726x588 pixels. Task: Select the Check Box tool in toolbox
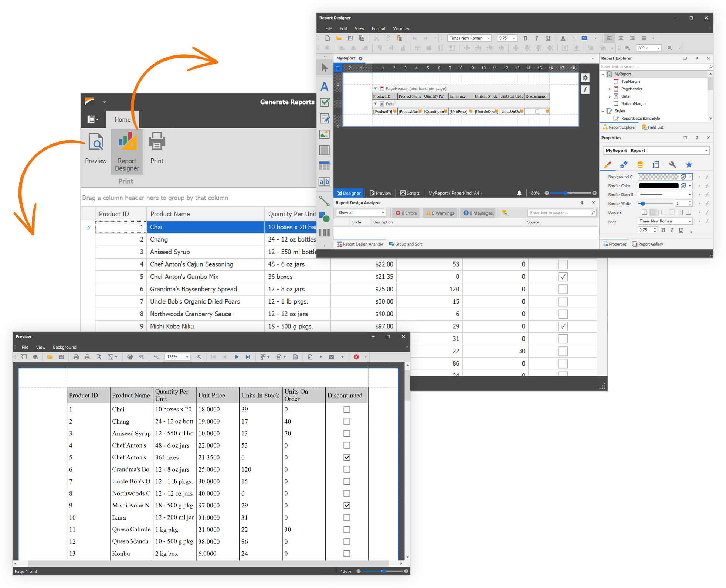325,102
